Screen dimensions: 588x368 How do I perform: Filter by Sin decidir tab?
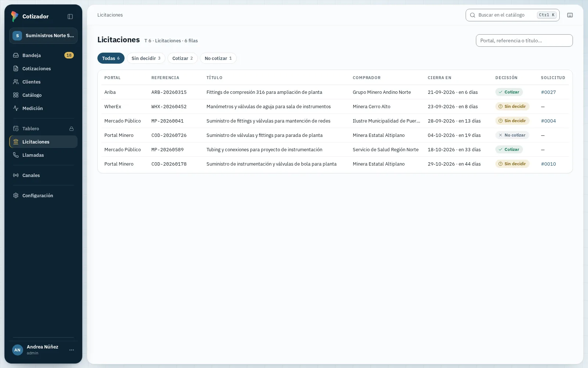click(x=146, y=58)
